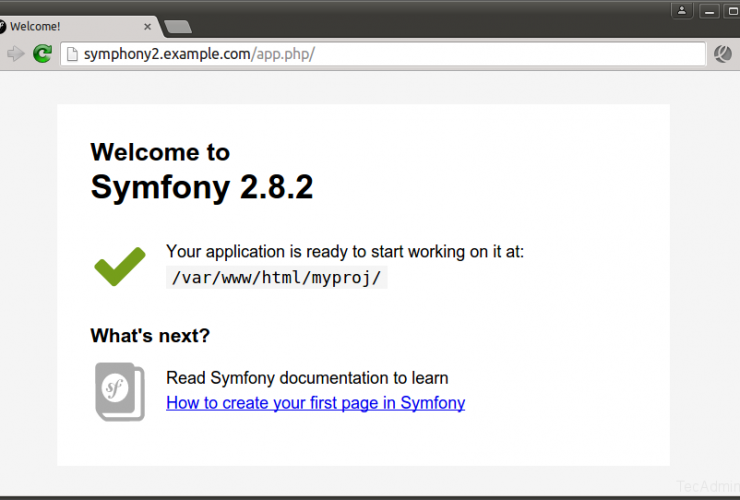The image size is (740, 500).
Task: Open a new tab with the new-tab button
Action: 178,27
